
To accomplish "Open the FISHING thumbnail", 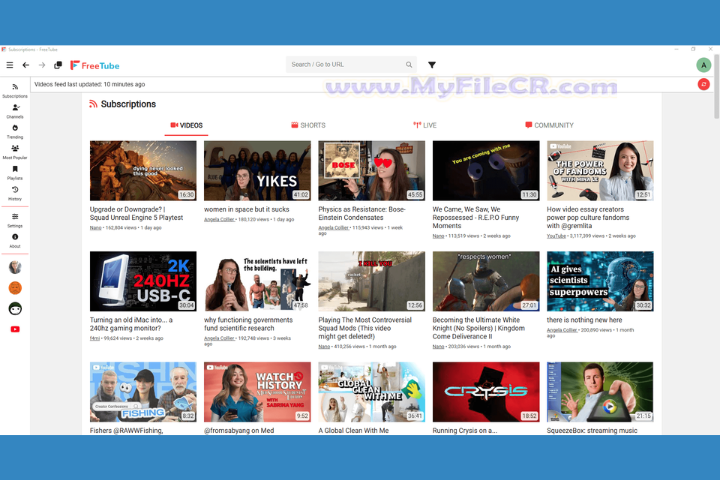I will [143, 392].
